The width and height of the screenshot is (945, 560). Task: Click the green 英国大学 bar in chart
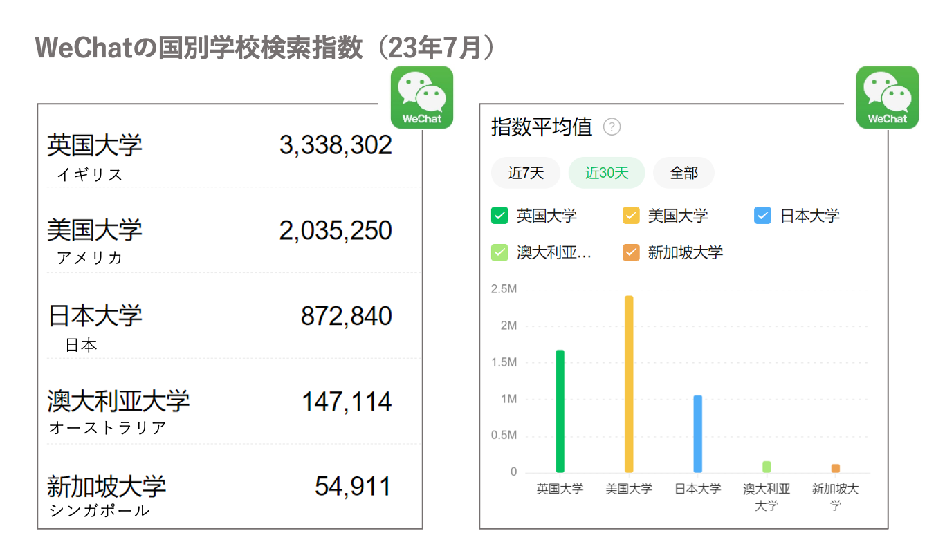tap(560, 411)
